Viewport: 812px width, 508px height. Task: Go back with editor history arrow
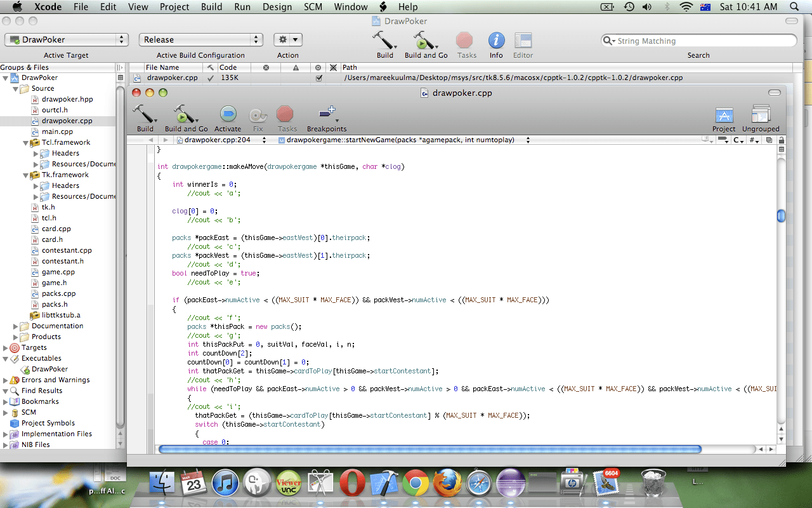[150, 140]
